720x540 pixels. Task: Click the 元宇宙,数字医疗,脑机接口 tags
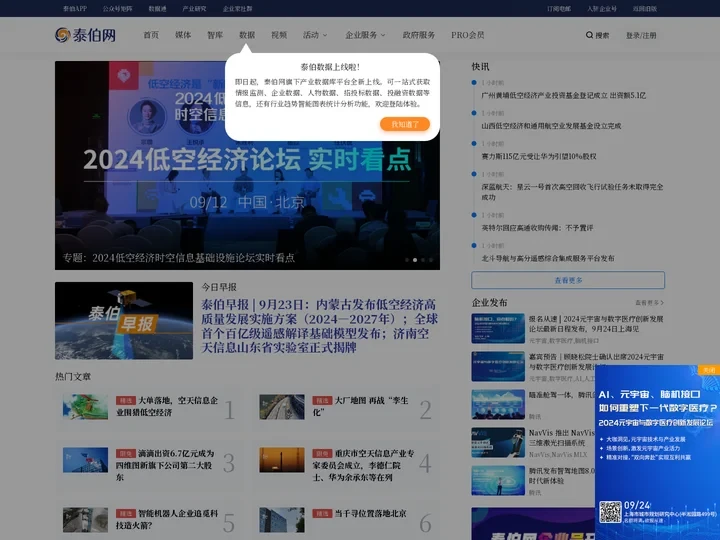[563, 341]
